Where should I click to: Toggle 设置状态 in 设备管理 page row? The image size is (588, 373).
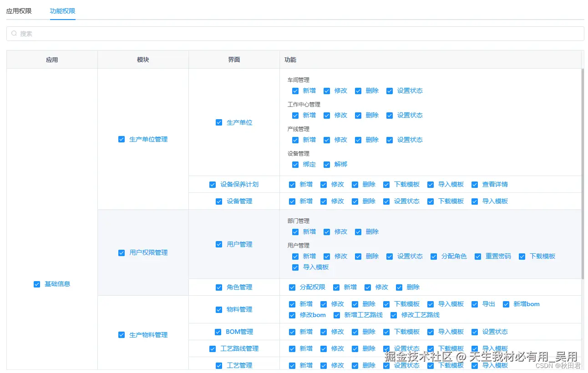[386, 202]
